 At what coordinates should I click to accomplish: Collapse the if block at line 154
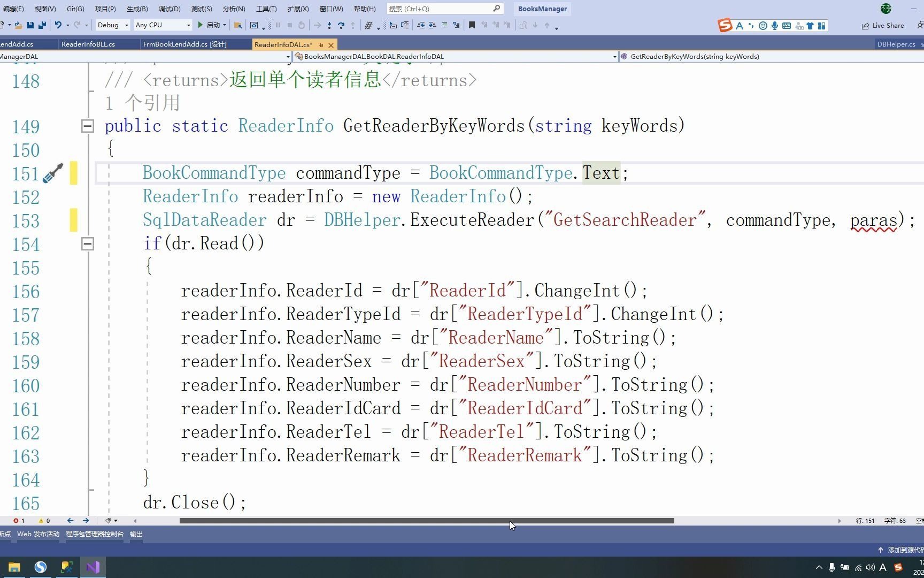point(88,244)
